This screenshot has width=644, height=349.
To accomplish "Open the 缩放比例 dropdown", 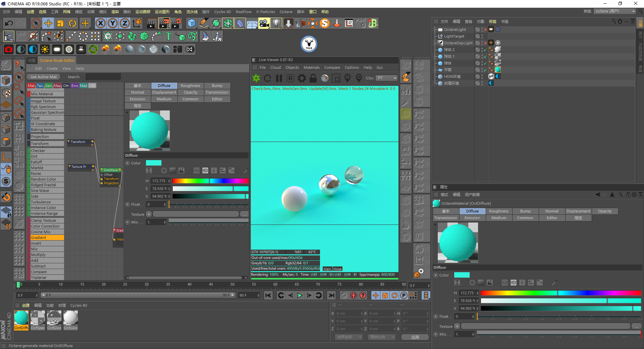I will [x=381, y=337].
